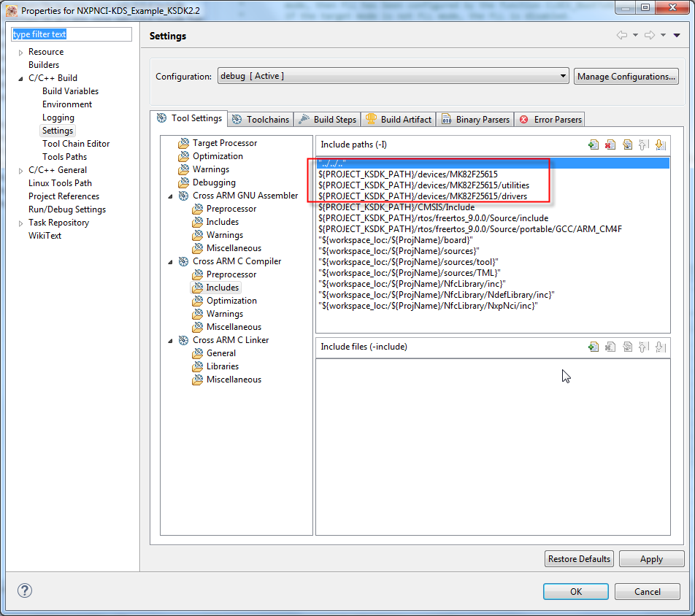Switch to the Toolchains tab

click(261, 119)
